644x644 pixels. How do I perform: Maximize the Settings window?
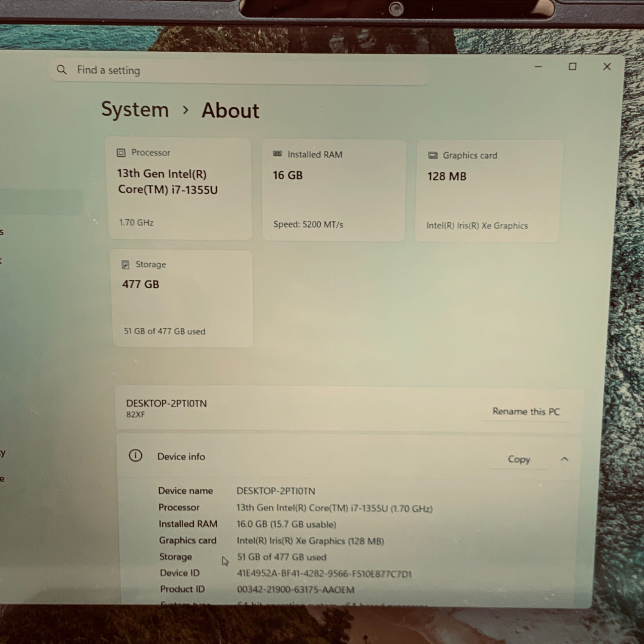pyautogui.click(x=572, y=67)
